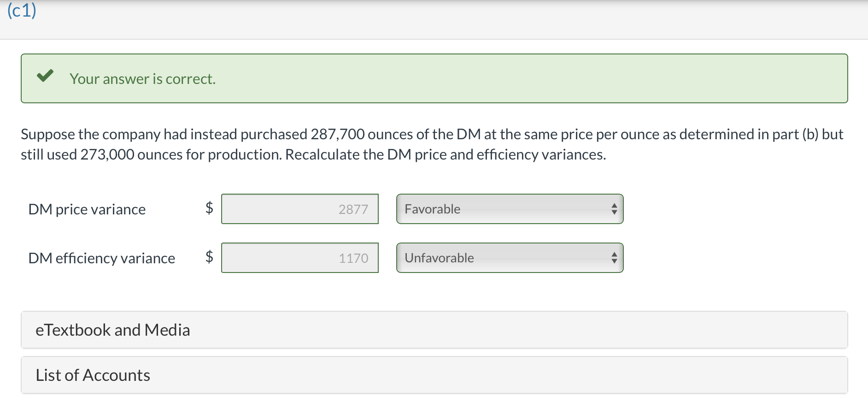The height and width of the screenshot is (403, 868).
Task: Click the dollar sign beside DM price variance
Action: pos(209,208)
